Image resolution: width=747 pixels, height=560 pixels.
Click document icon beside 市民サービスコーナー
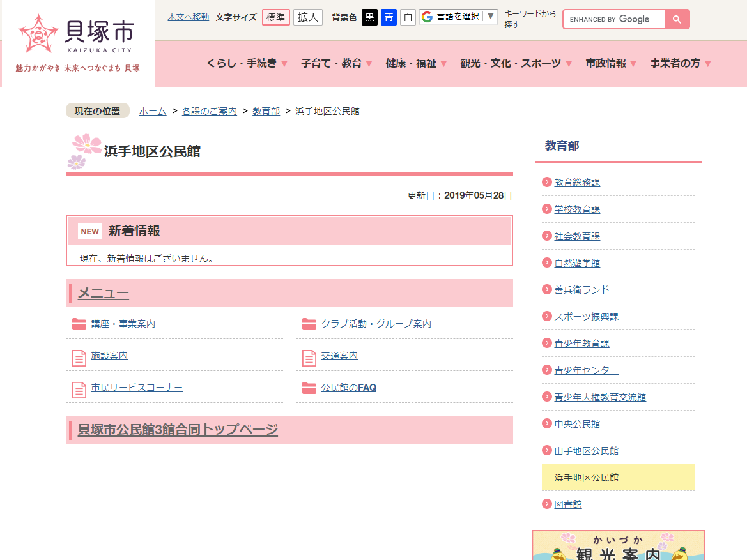[x=79, y=389]
